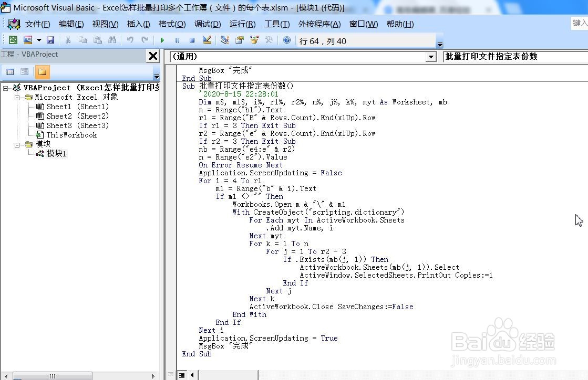Screen dimensions: 588x380
Task: Open the procedure combo box 批量打印文件指定表份数
Action: [515, 57]
